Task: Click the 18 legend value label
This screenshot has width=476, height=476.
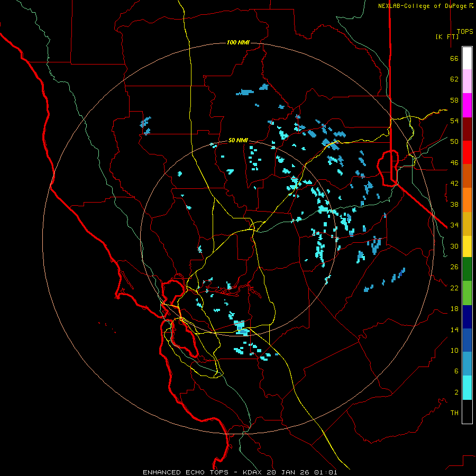Action: (454, 309)
